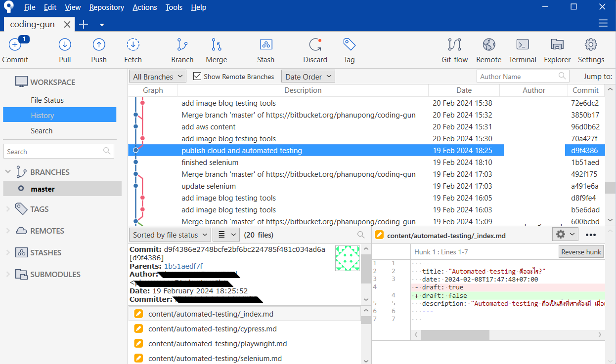
Task: Expand the REMOTES section
Action: click(8, 231)
